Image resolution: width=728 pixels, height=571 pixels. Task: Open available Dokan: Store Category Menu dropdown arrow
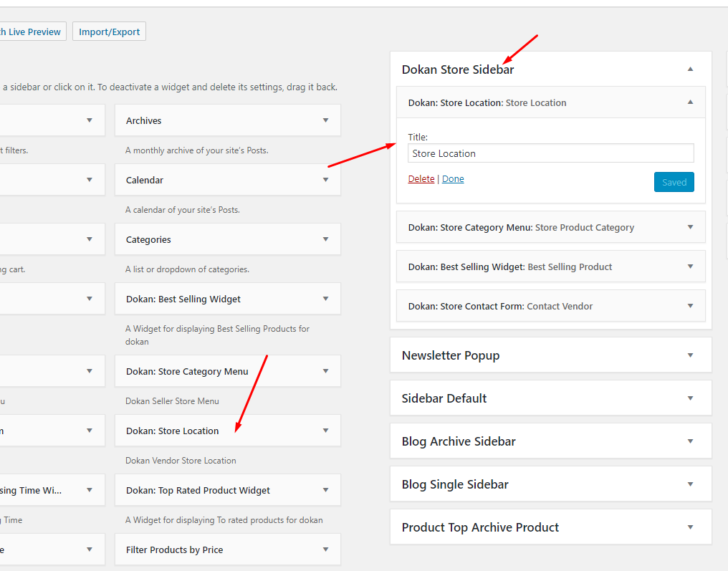point(326,371)
